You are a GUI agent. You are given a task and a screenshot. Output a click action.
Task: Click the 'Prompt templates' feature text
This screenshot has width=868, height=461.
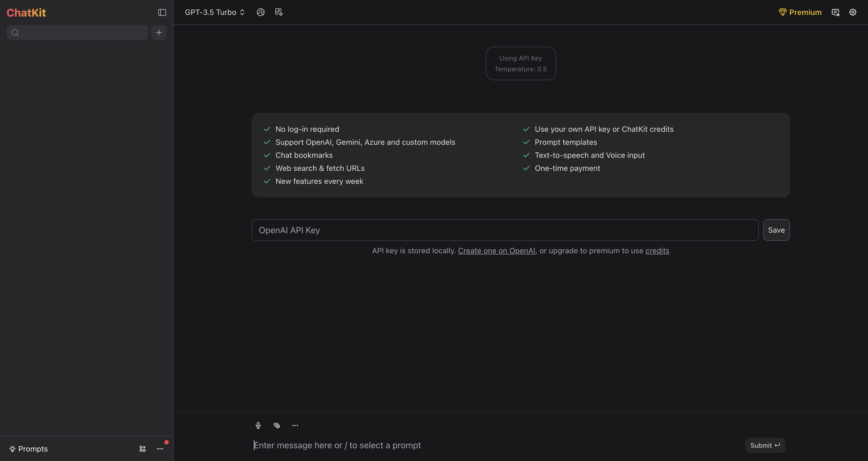[x=566, y=142]
